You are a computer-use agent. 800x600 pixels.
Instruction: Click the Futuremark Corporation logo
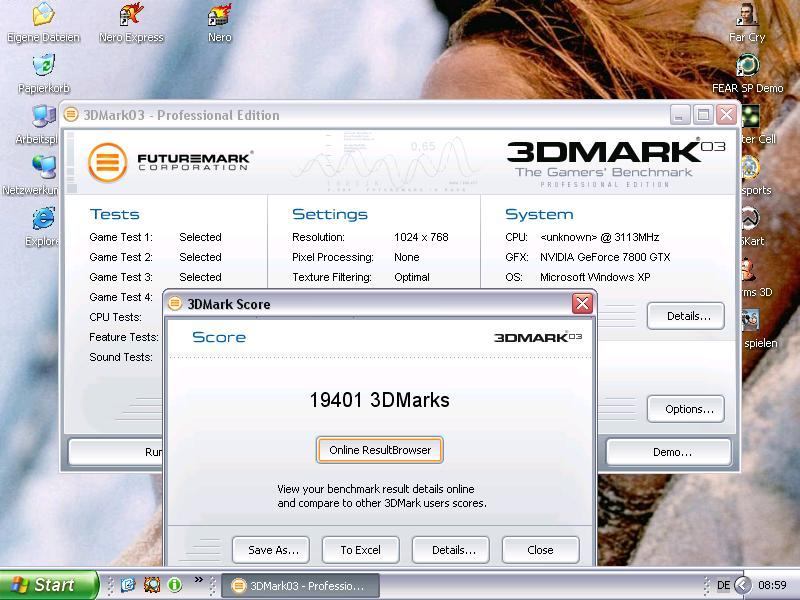pos(170,162)
